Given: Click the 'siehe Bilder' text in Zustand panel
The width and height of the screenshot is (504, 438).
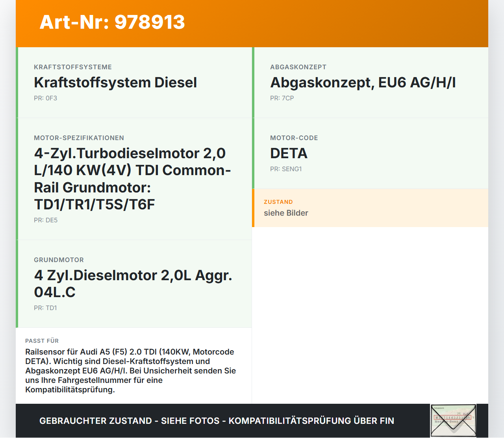Looking at the screenshot, I should pyautogui.click(x=286, y=213).
